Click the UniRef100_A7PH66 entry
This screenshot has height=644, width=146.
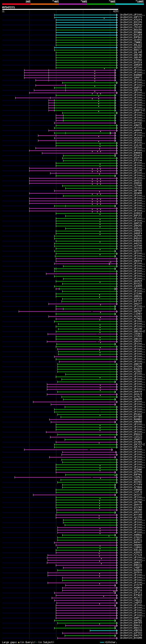click(x=131, y=60)
